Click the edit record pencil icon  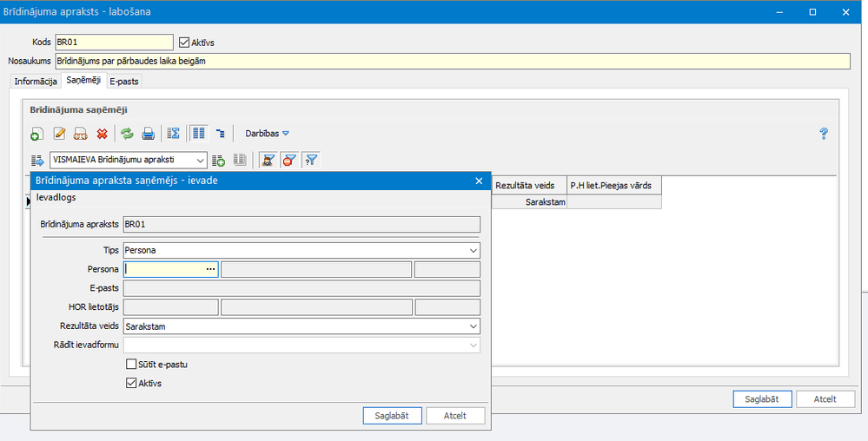[x=59, y=134]
